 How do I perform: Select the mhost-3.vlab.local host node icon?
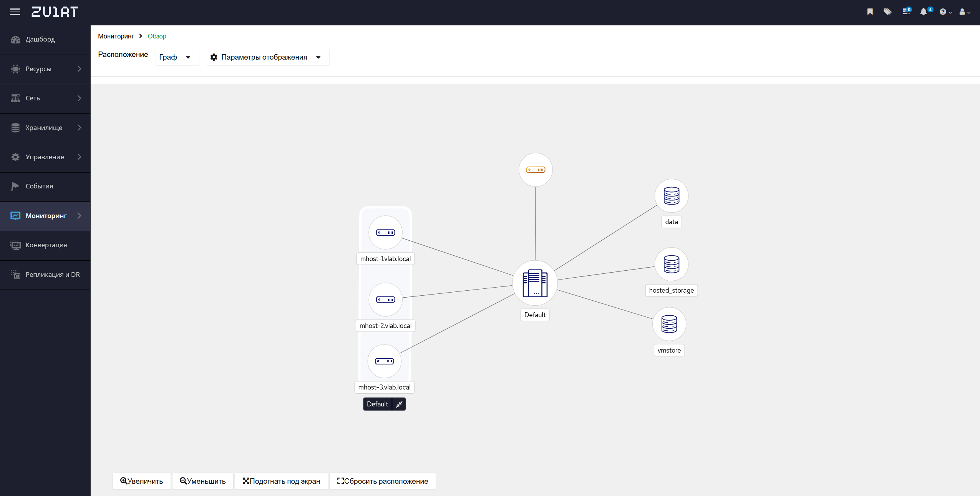click(x=385, y=361)
